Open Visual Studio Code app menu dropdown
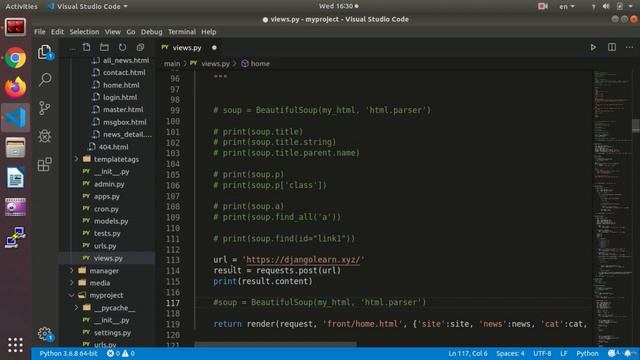Screen dimensions: 640x360 coord(88,6)
